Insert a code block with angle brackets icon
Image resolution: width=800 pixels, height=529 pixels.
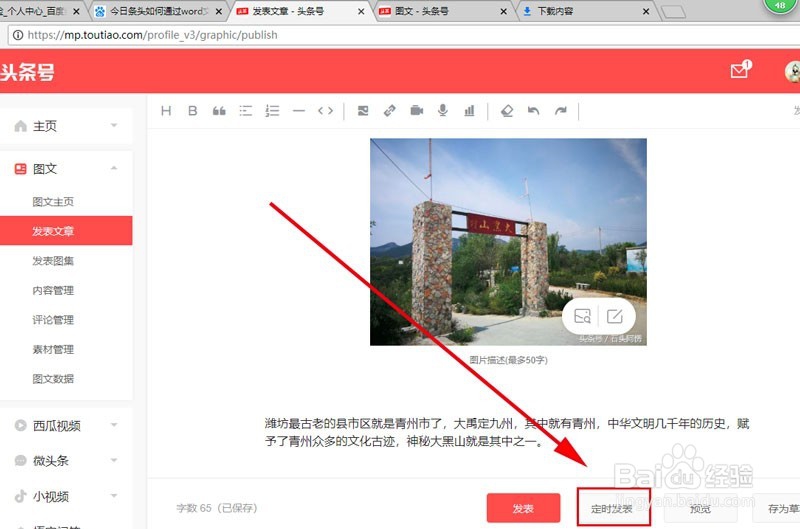(x=326, y=111)
